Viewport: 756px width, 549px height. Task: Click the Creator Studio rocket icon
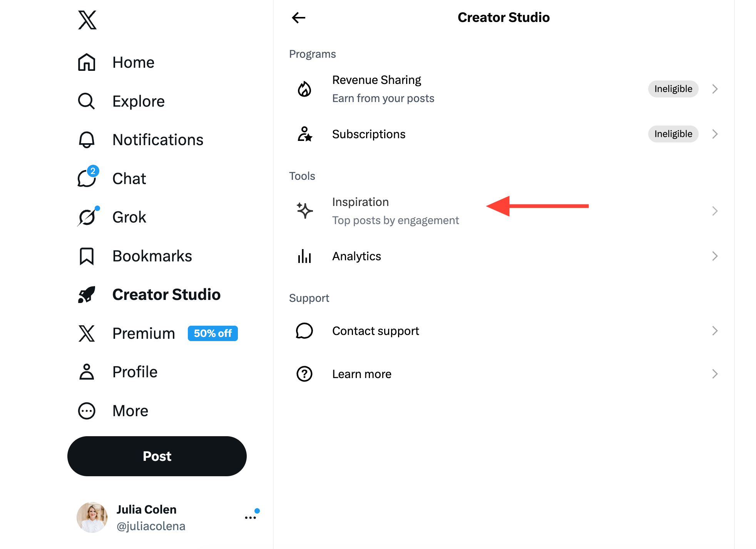pos(87,295)
